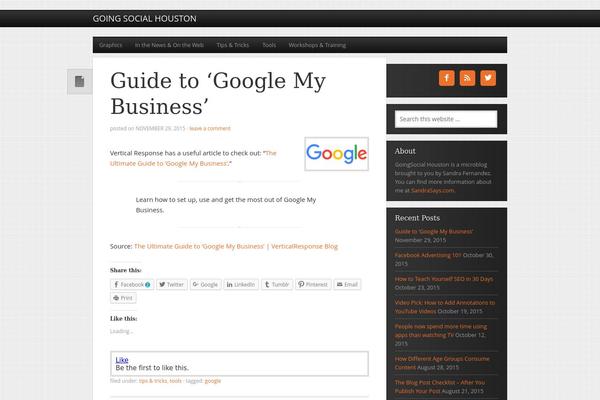The height and width of the screenshot is (400, 600).
Task: Click into the Search this website field
Action: point(446,119)
